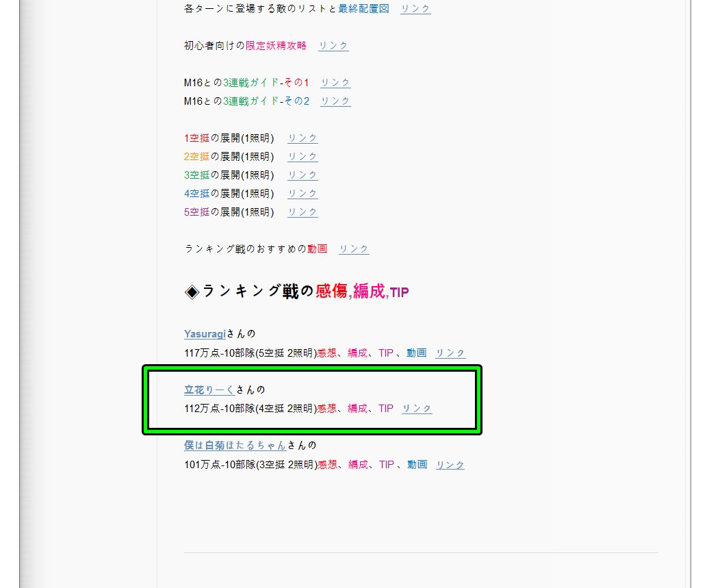This screenshot has height=588, width=722.
Task: Visit the Yasuragi author name link
Action: click(205, 334)
